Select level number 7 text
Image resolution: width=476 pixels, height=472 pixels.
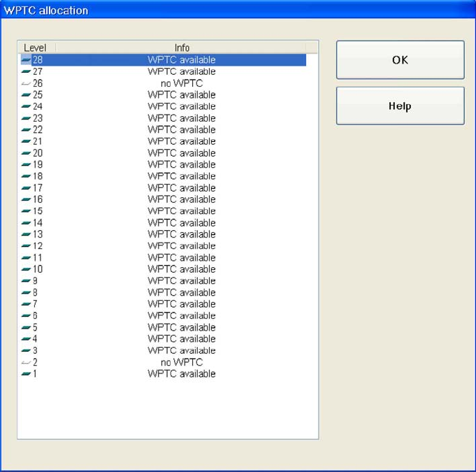tap(35, 303)
